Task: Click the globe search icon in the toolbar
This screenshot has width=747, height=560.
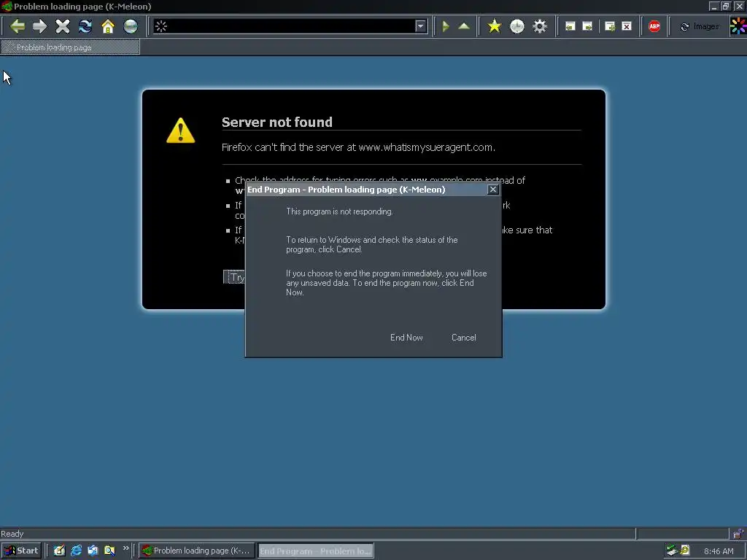Action: tap(131, 26)
